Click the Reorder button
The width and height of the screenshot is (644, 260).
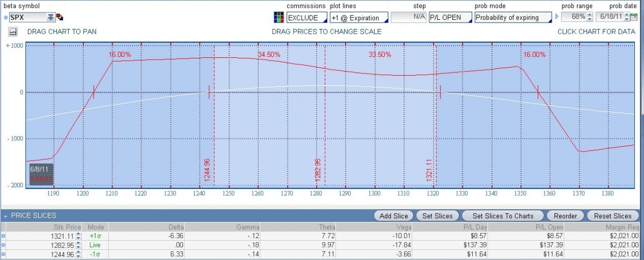click(565, 216)
